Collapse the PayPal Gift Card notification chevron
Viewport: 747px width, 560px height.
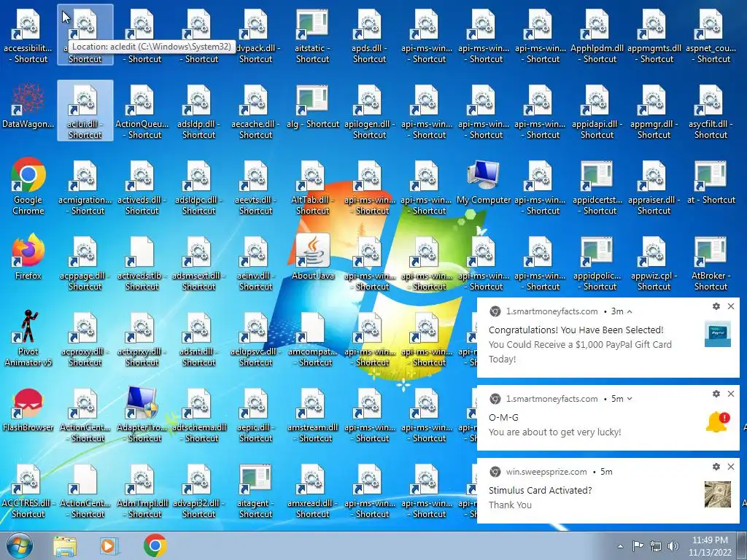click(630, 311)
